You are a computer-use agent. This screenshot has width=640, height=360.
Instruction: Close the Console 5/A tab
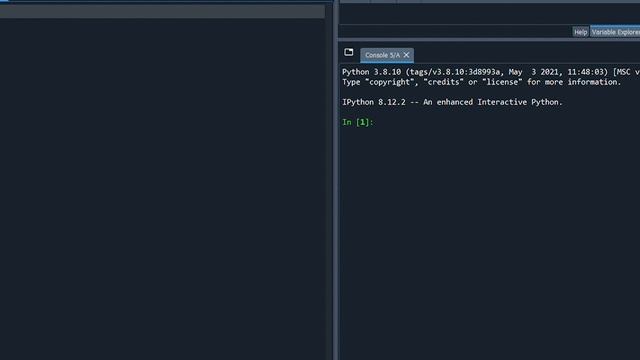(x=407, y=55)
